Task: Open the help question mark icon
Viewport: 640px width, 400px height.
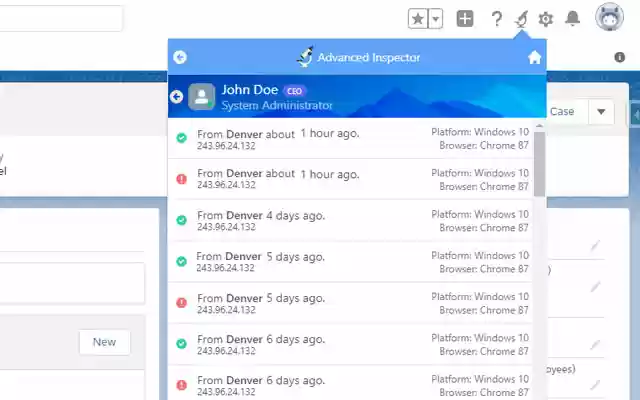Action: 496,19
